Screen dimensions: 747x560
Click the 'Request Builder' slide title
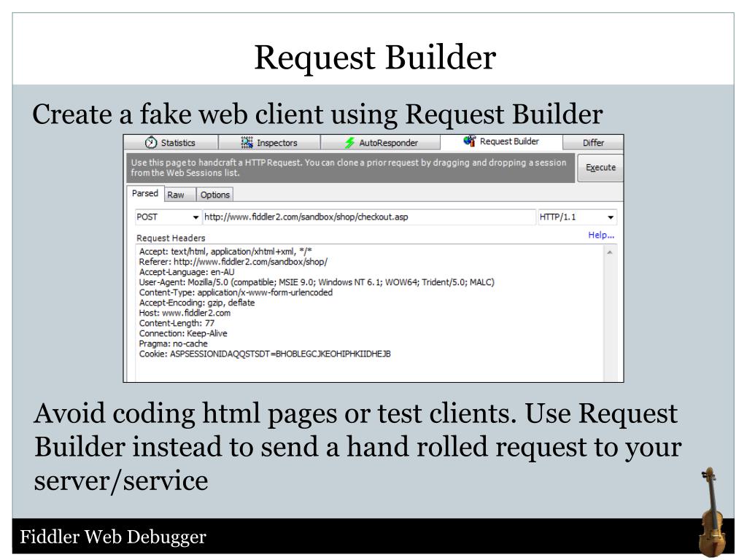pos(375,57)
